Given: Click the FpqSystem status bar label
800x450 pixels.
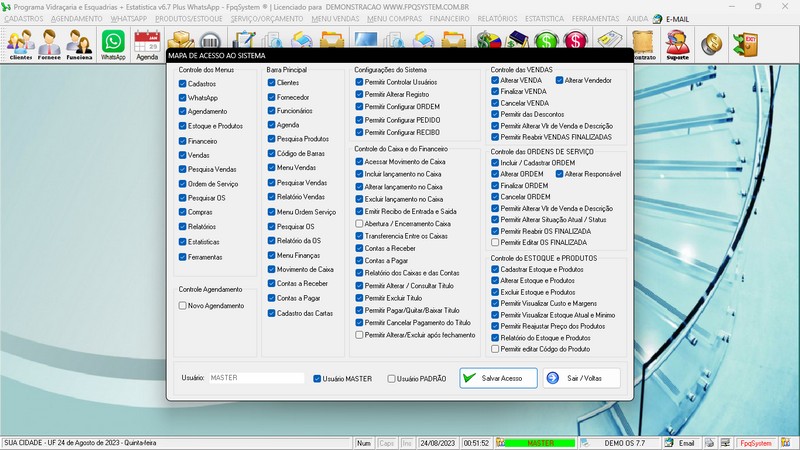Looking at the screenshot, I should tap(756, 443).
